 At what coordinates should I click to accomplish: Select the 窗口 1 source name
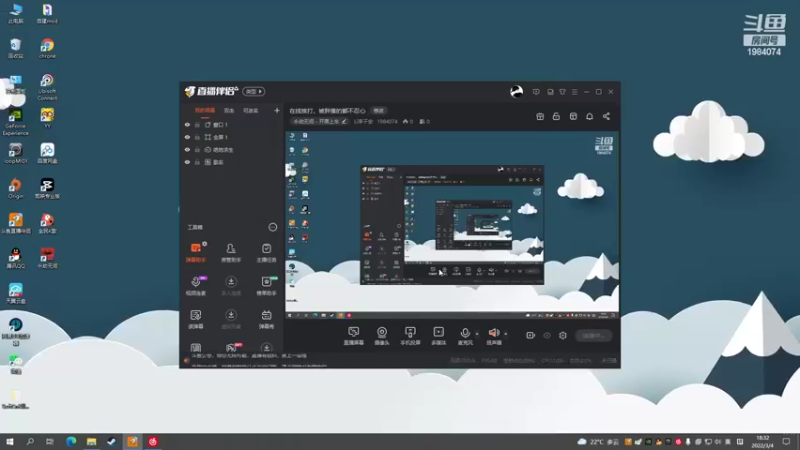click(x=220, y=124)
